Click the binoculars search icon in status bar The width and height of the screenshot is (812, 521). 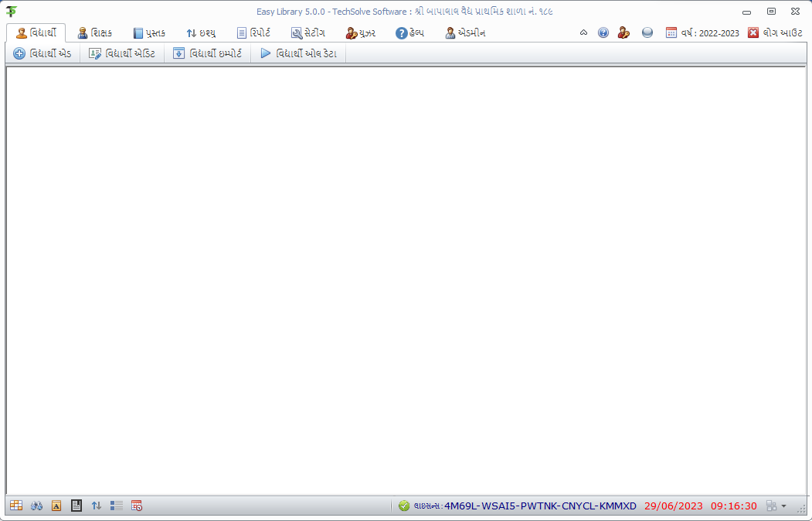(x=36, y=506)
